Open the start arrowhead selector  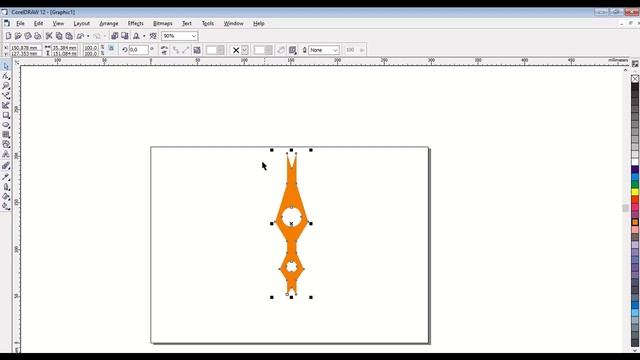pos(215,50)
